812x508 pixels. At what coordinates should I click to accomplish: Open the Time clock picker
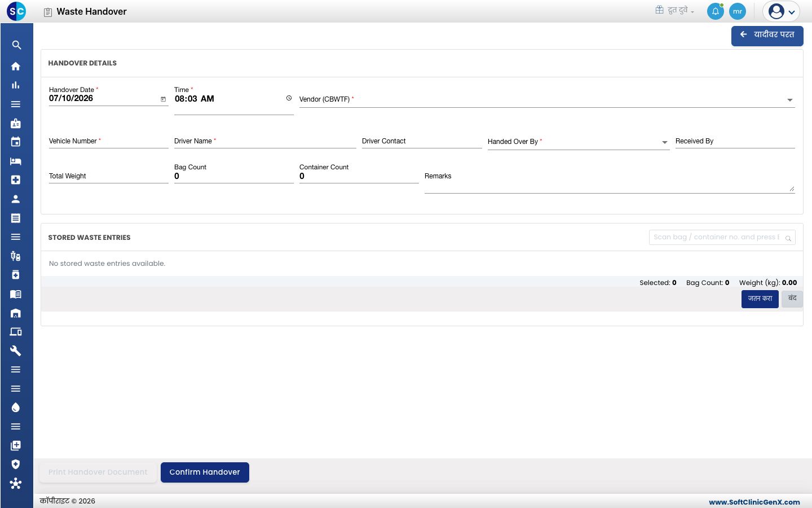(289, 98)
